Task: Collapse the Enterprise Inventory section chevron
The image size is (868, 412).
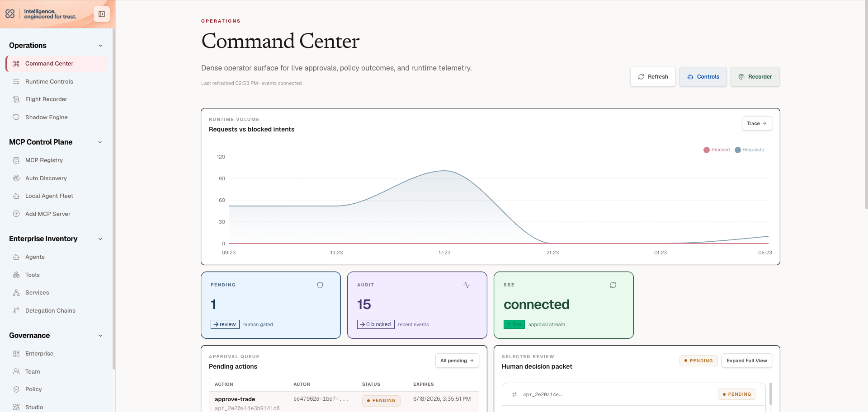Action: tap(100, 239)
